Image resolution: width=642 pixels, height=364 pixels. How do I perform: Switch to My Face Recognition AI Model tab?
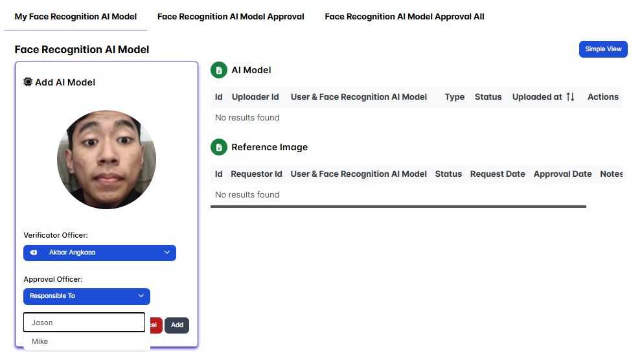point(76,17)
